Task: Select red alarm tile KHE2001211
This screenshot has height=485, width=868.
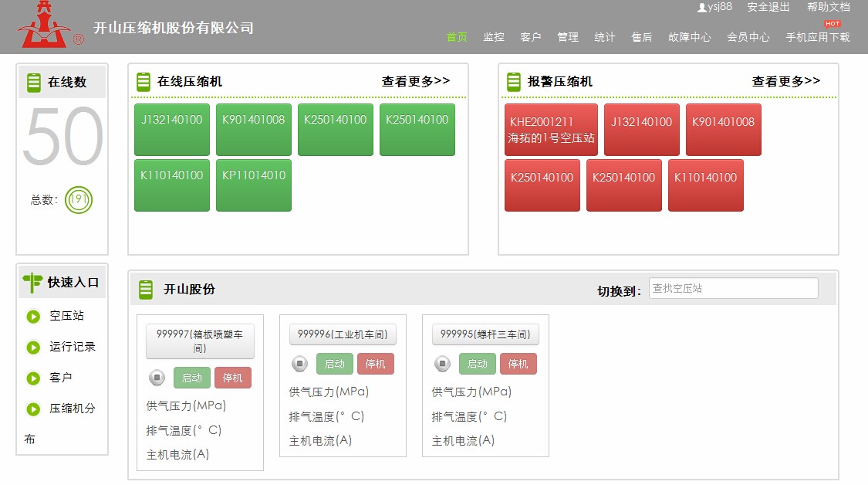Action: point(552,130)
